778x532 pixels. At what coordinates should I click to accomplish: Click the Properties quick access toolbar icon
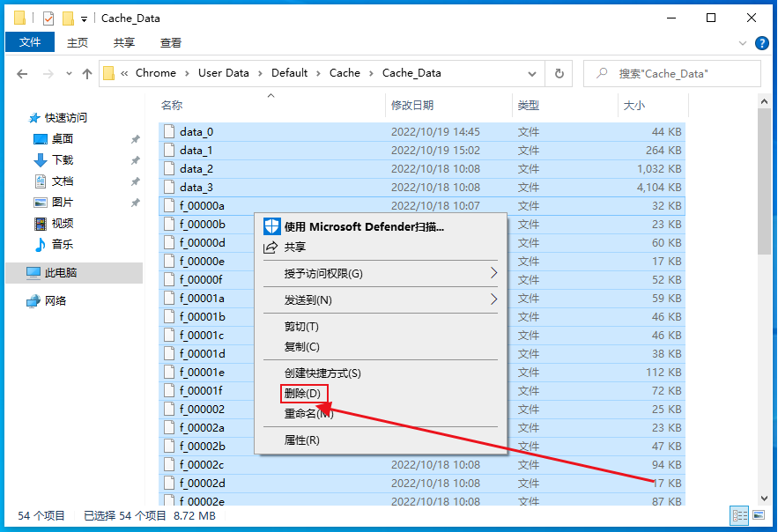[x=48, y=18]
